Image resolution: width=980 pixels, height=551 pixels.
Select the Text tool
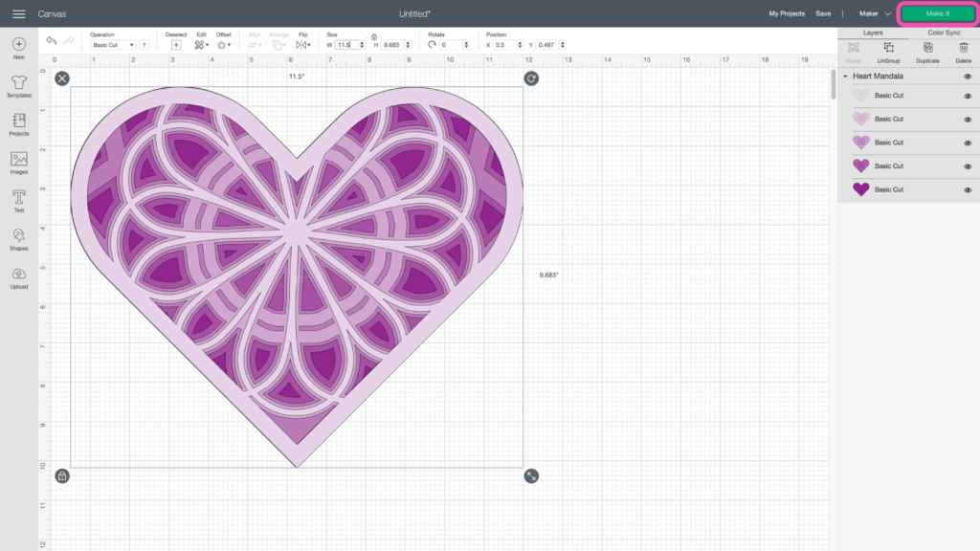19,197
